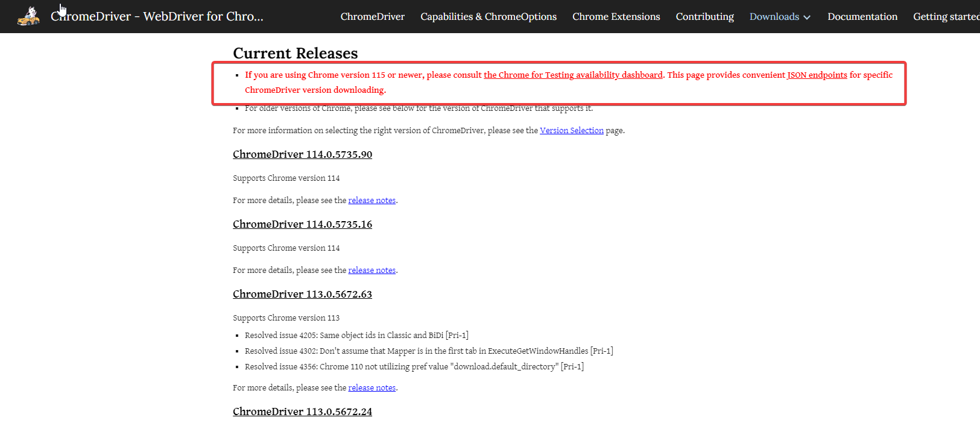Open the Documentation nav item
The width and height of the screenshot is (980, 429).
[x=862, y=17]
